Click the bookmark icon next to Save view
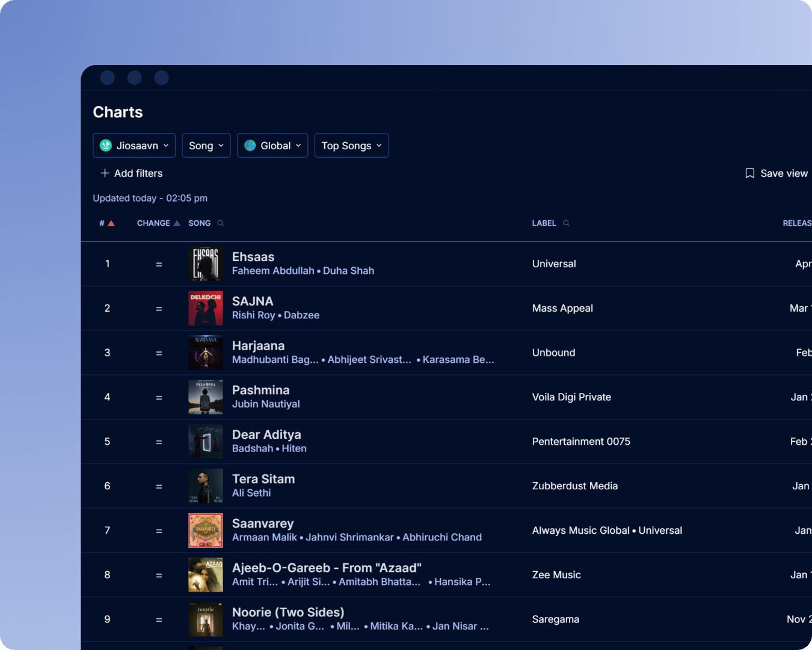The width and height of the screenshot is (812, 650). pos(749,173)
